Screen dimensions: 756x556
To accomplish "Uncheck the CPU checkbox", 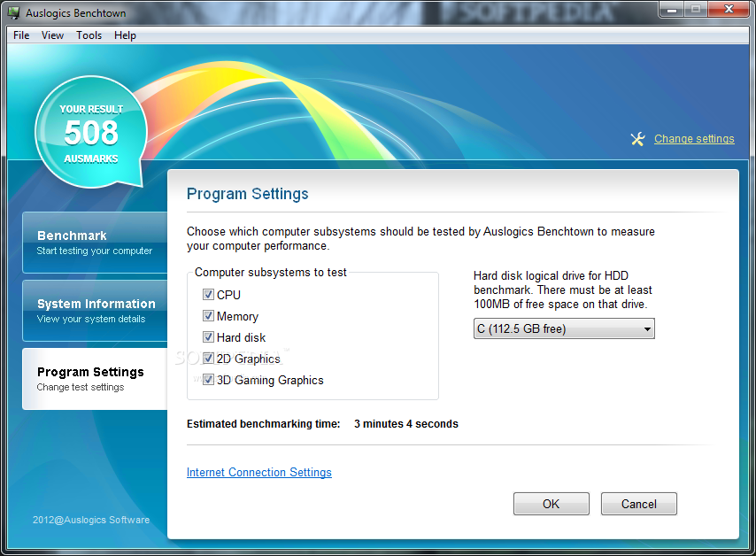I will coord(208,294).
